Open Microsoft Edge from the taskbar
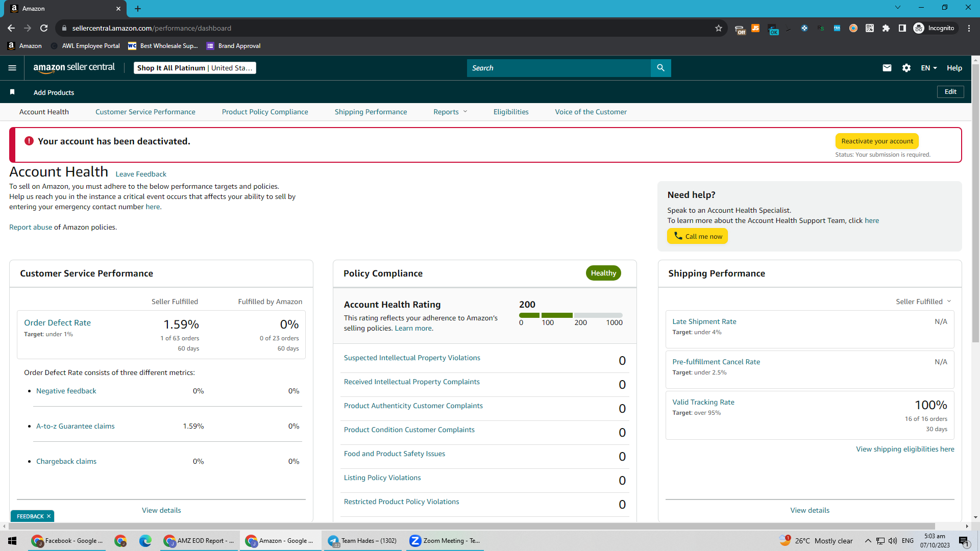Viewport: 980px width, 551px height. pyautogui.click(x=145, y=541)
